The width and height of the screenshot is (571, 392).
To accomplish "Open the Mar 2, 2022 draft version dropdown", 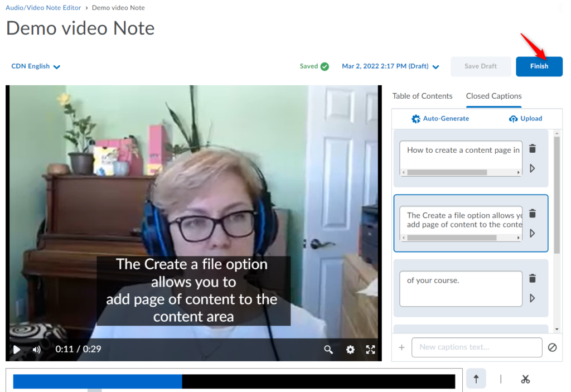I will (390, 66).
